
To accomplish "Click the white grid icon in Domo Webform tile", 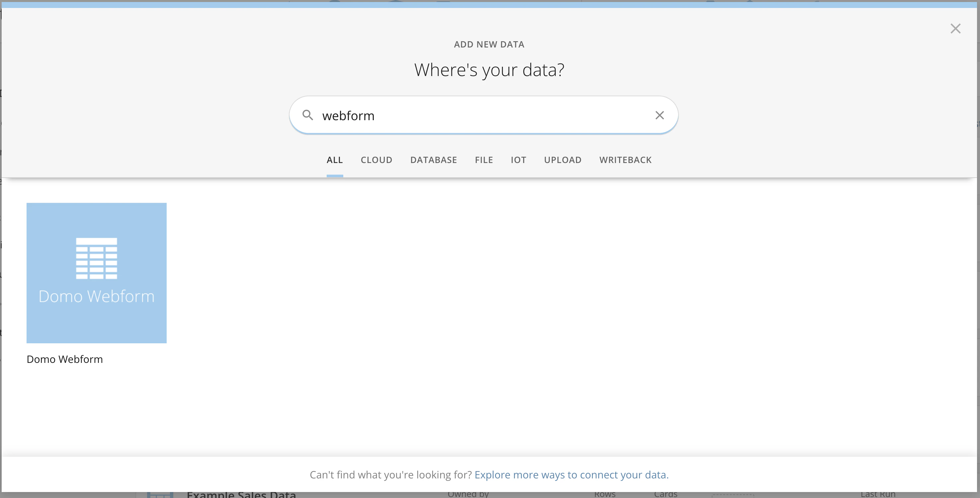I will (x=97, y=258).
